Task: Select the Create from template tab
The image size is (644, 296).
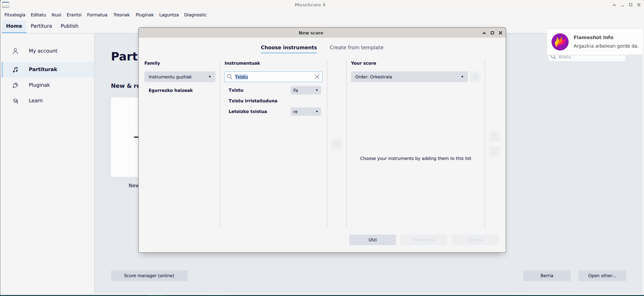Action: (356, 48)
